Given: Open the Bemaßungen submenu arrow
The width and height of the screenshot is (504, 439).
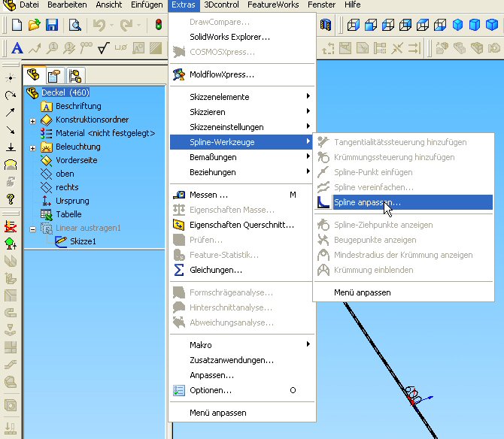Looking at the screenshot, I should point(308,156).
